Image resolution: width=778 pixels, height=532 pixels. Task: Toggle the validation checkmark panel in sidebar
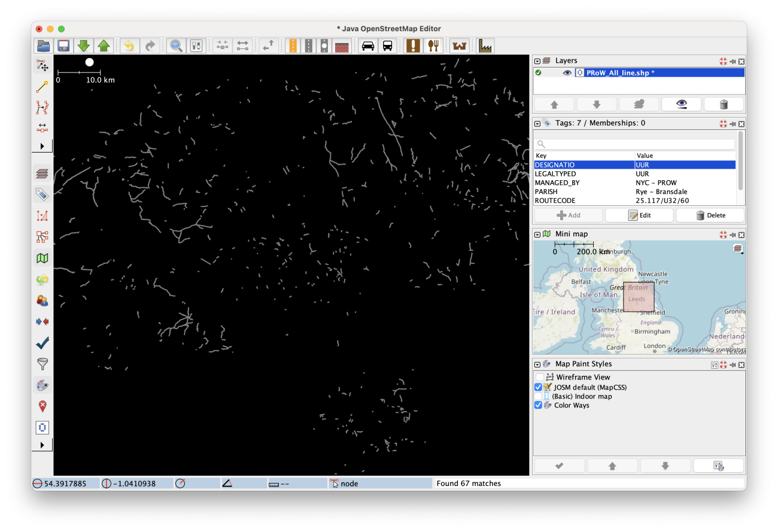(42, 343)
